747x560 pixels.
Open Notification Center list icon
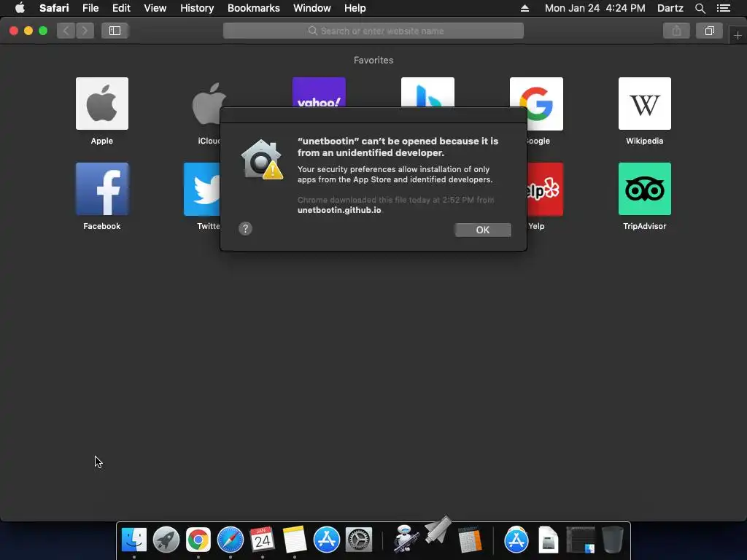[x=724, y=8]
